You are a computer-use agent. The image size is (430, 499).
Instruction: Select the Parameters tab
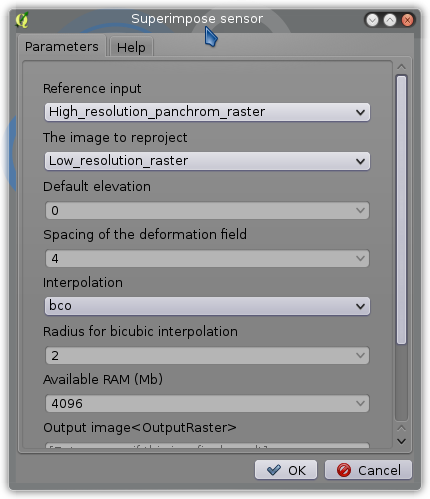(x=62, y=46)
